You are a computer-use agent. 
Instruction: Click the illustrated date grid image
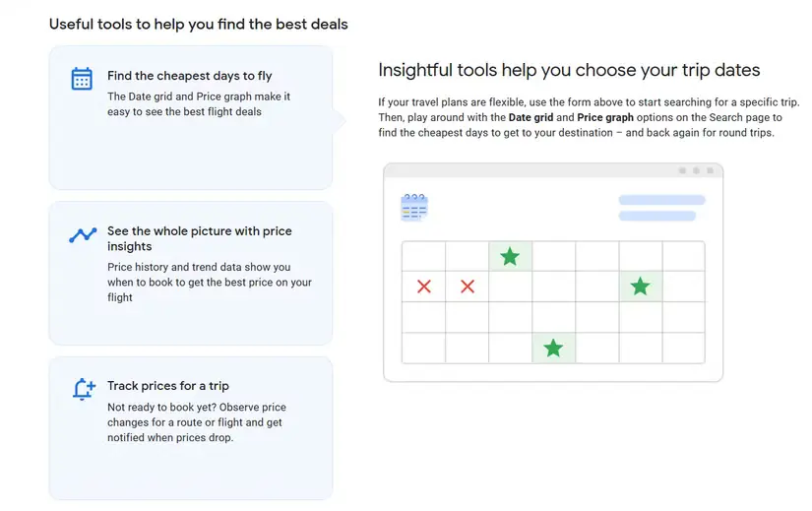pyautogui.click(x=553, y=301)
